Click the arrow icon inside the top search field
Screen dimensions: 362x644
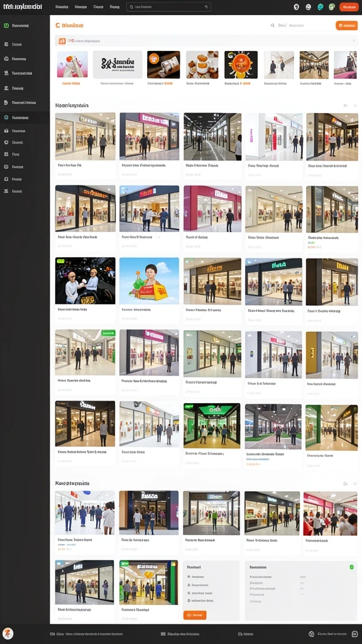(x=206, y=7)
